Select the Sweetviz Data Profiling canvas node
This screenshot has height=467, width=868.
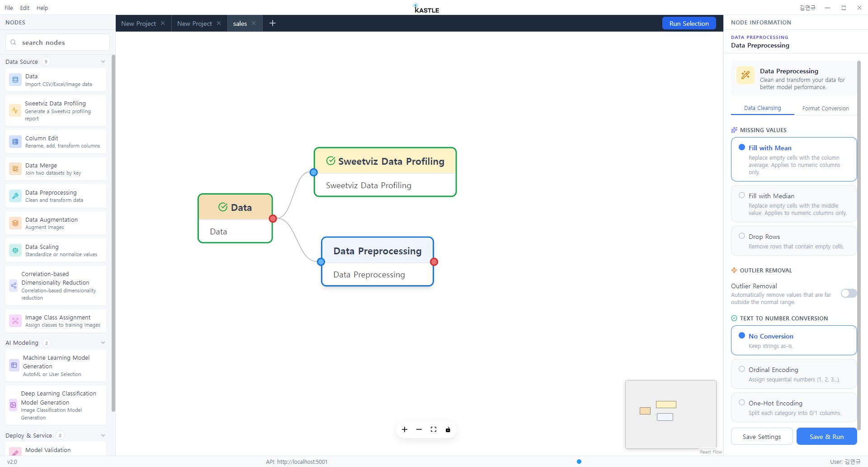click(x=385, y=172)
